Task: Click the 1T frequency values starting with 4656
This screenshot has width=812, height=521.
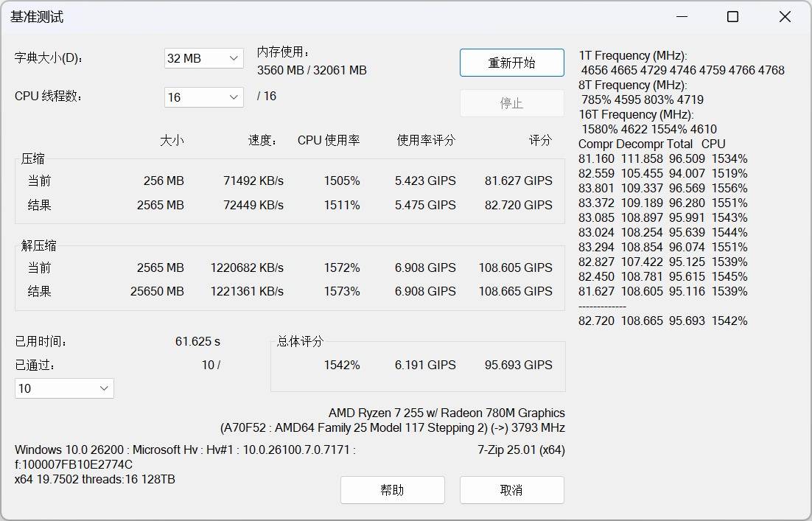Action: point(682,70)
